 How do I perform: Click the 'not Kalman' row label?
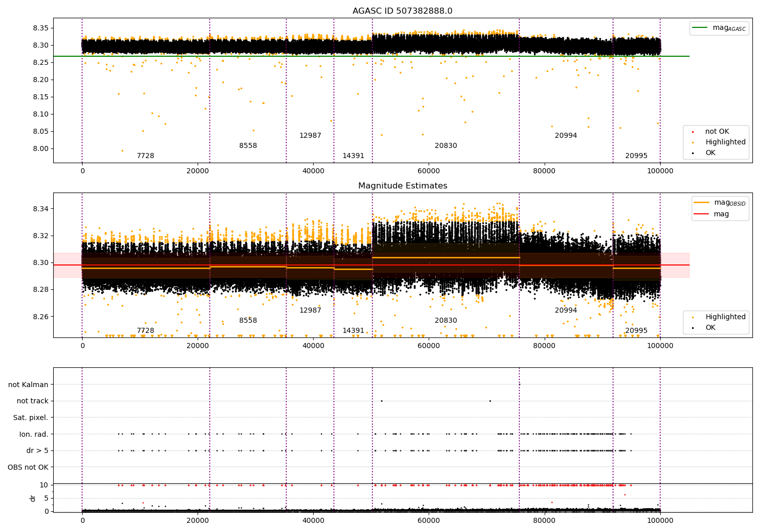pos(28,385)
